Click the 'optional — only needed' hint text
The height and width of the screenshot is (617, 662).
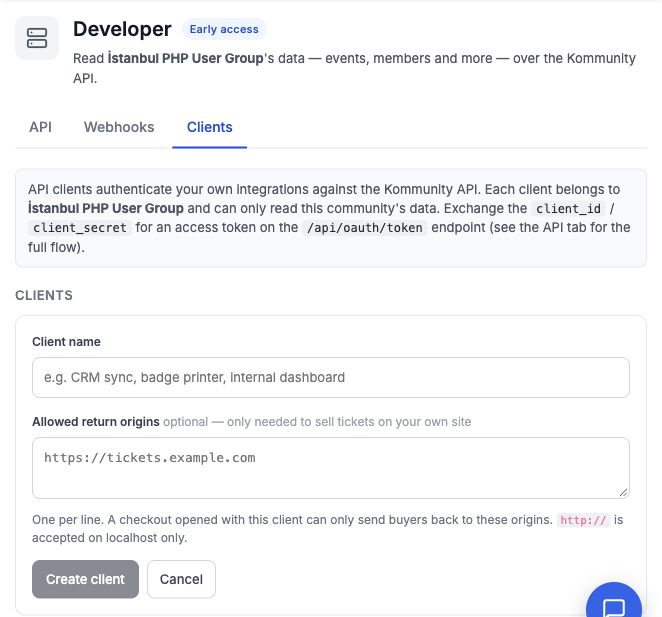pyautogui.click(x=317, y=421)
